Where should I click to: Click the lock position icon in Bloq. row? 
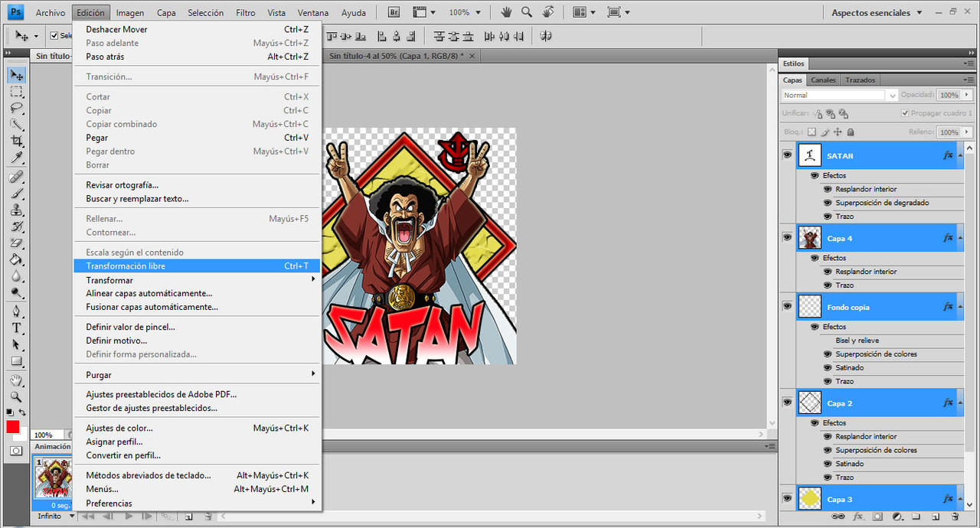(838, 132)
